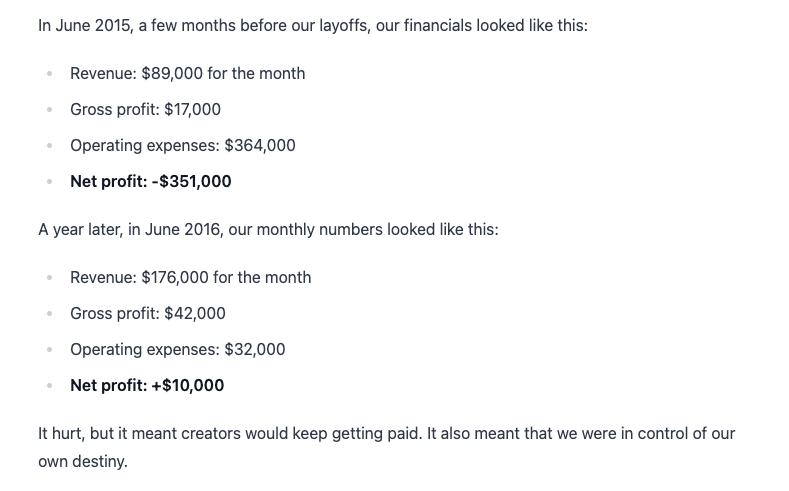Click the "A year later, in June 2016" sentence
The height and width of the screenshot is (491, 789).
pos(130,229)
